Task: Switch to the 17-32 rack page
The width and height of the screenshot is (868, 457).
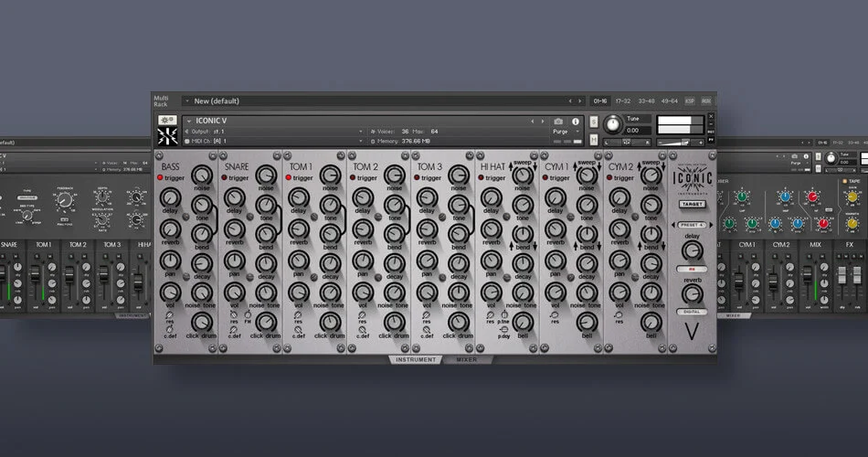Action: pos(623,101)
